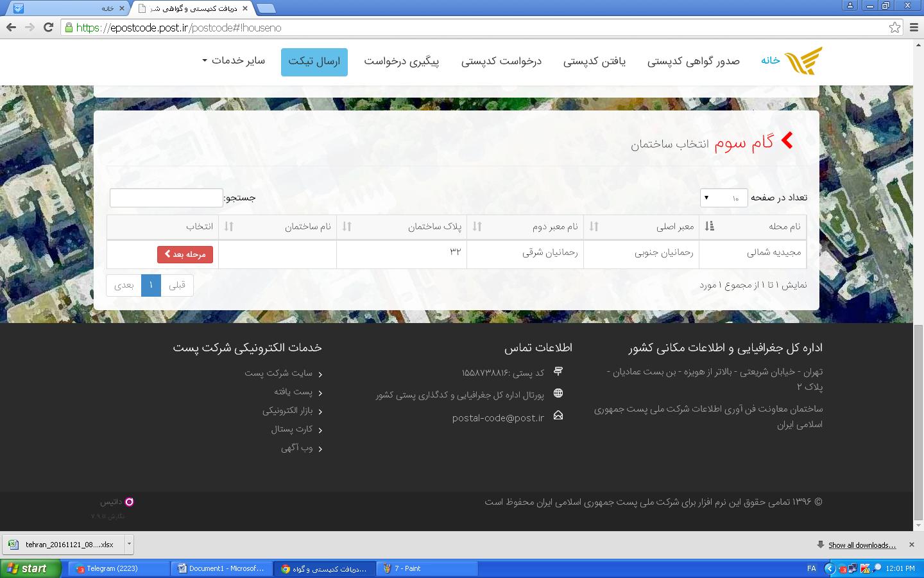This screenshot has height=578, width=924.
Task: Click cell رحمانیان جنوبی
Action: tap(641, 254)
